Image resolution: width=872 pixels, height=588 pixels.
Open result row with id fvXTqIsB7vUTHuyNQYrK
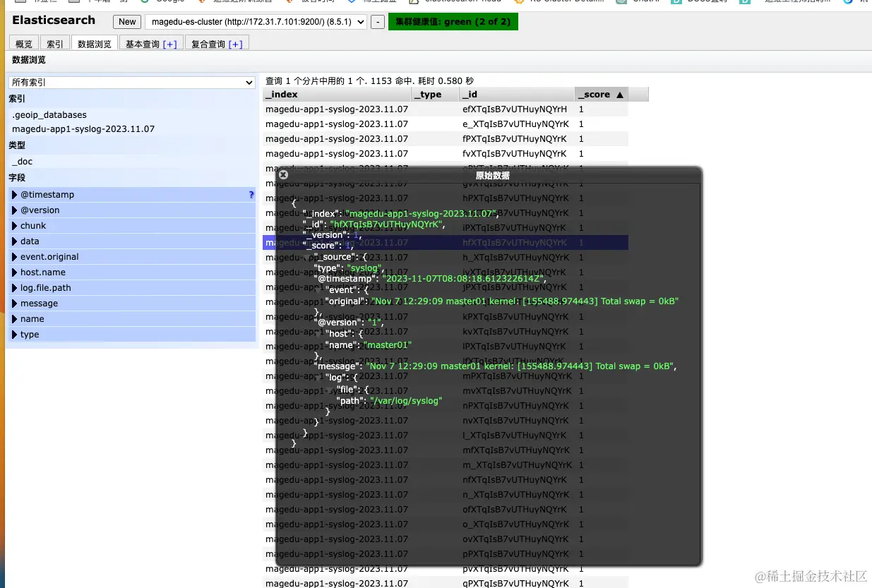tap(446, 154)
